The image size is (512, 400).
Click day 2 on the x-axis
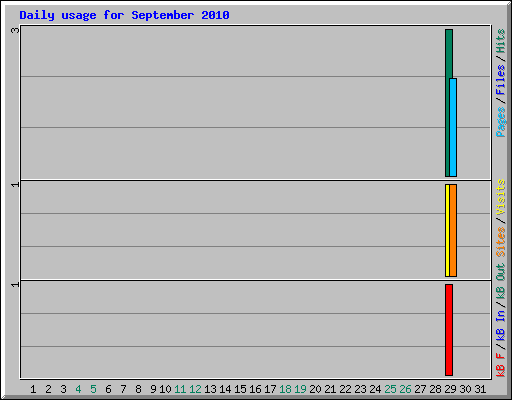[48, 389]
